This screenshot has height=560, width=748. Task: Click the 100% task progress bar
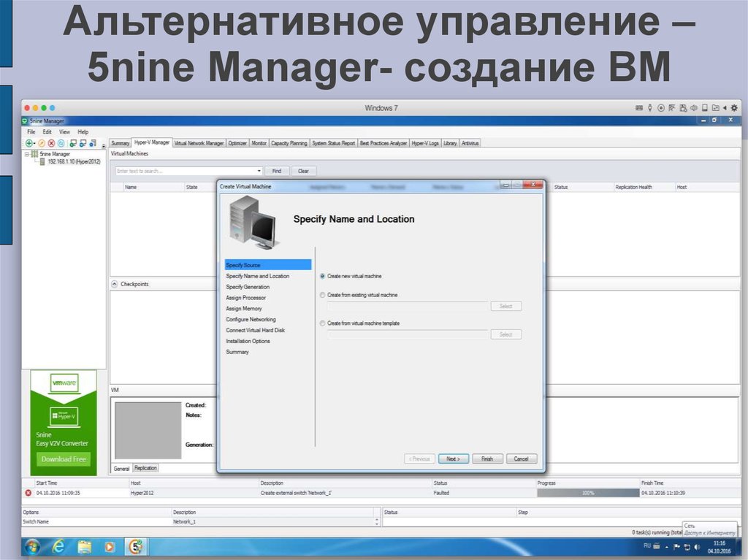[x=588, y=493]
